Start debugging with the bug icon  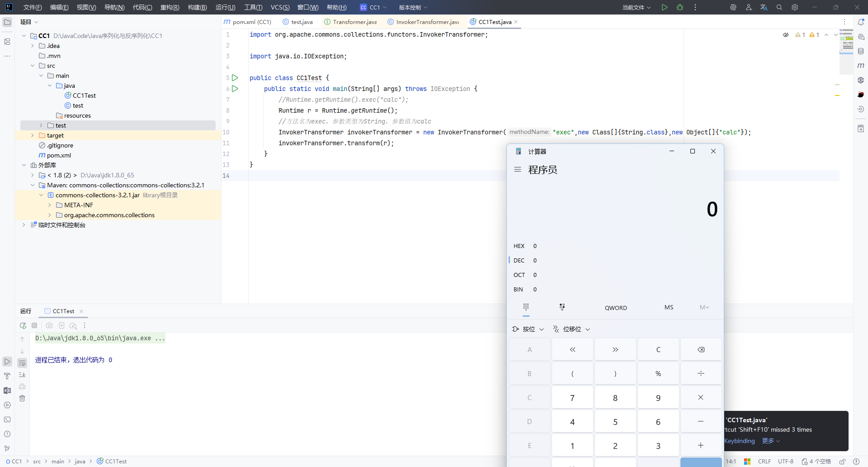[x=680, y=7]
